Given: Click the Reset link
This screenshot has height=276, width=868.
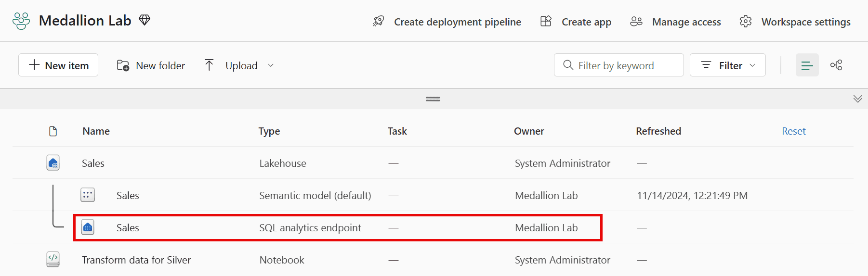Looking at the screenshot, I should [793, 131].
